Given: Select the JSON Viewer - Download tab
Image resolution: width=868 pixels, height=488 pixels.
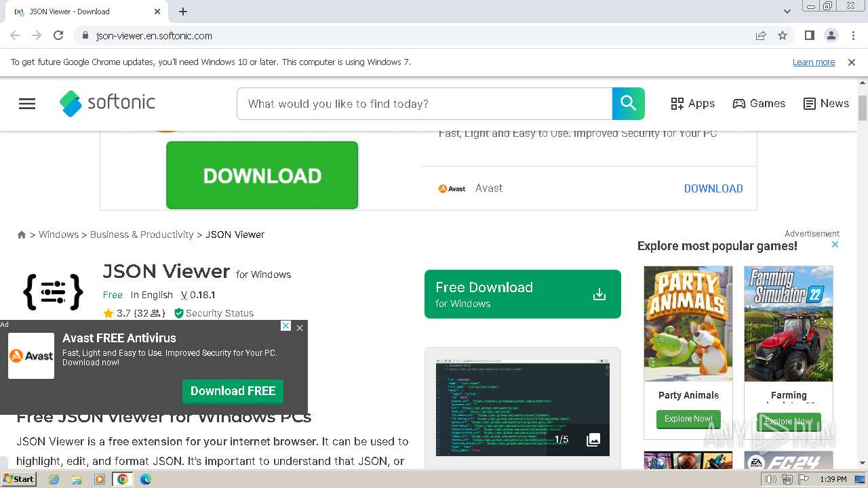Looking at the screenshot, I should [87, 12].
